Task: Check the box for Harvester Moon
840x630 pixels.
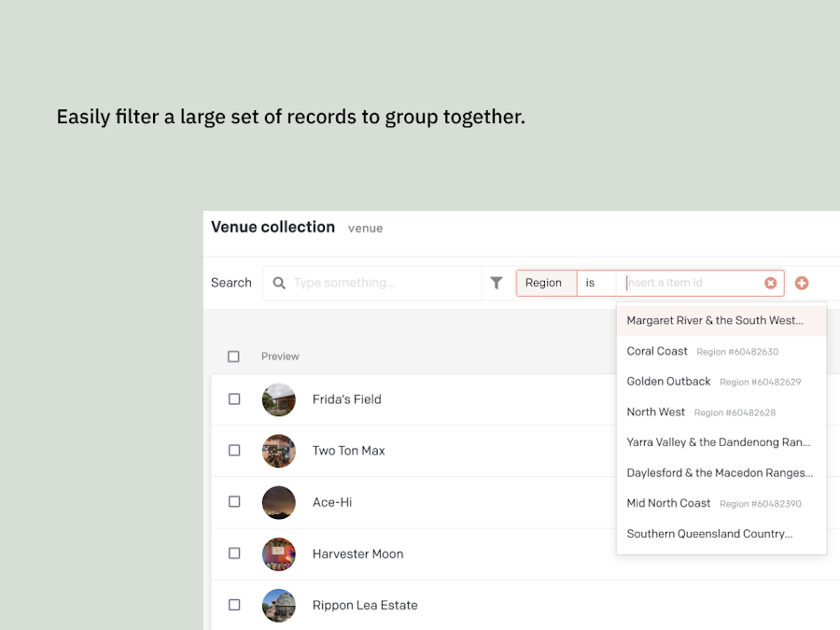Action: (234, 553)
